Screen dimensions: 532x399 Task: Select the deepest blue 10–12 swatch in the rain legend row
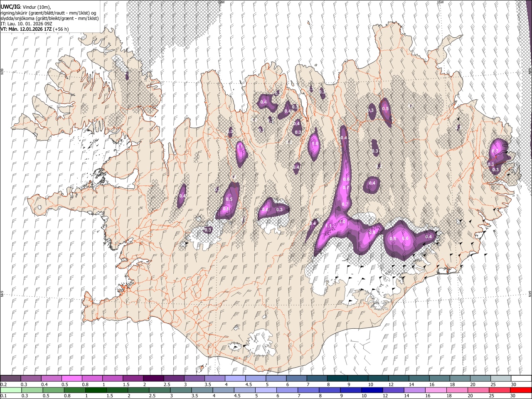[372, 390]
